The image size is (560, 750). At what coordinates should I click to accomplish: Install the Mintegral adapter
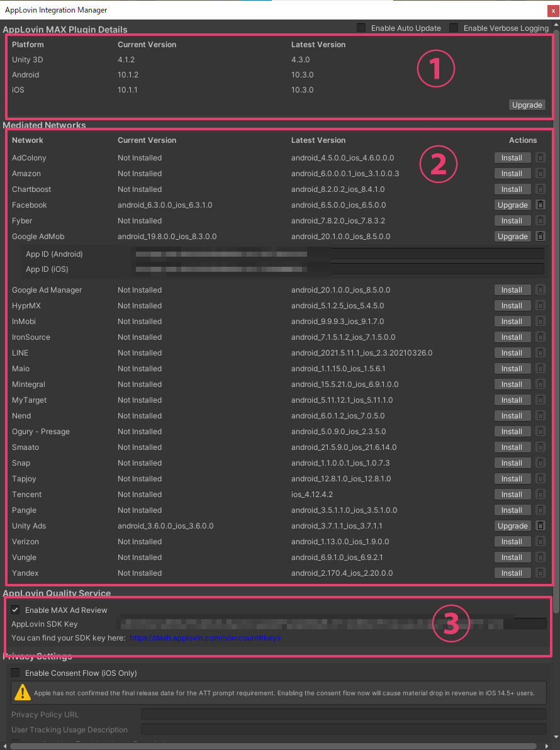[x=512, y=384]
